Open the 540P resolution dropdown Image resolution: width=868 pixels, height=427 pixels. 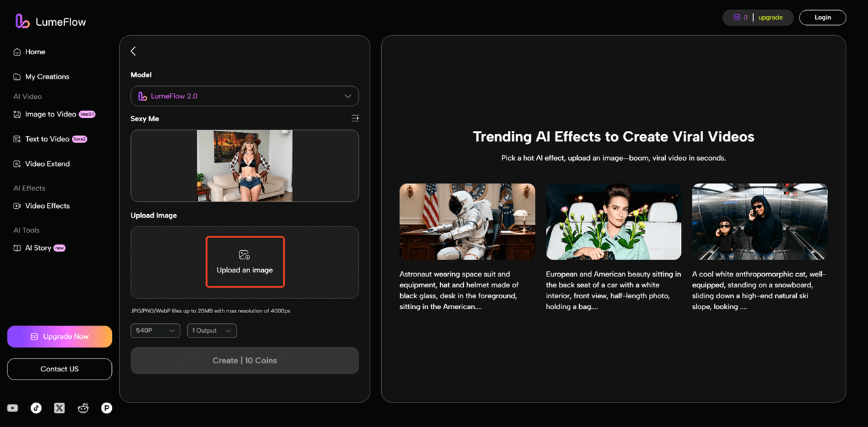coord(155,331)
